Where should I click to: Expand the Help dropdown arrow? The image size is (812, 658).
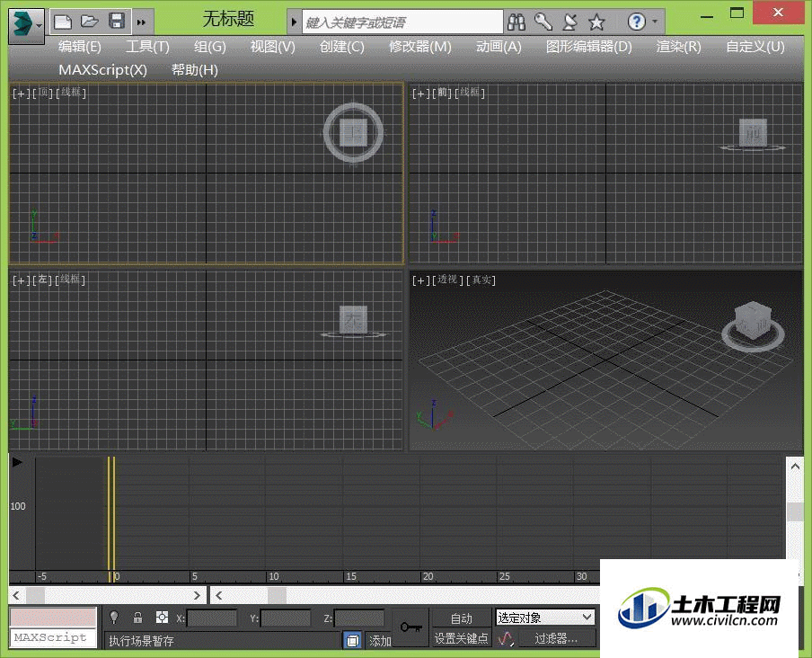click(655, 22)
